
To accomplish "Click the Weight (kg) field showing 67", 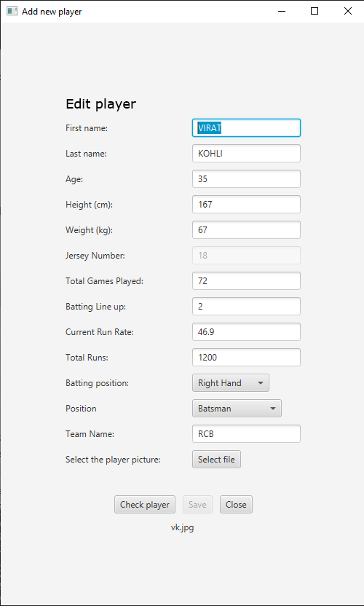I will tap(247, 230).
